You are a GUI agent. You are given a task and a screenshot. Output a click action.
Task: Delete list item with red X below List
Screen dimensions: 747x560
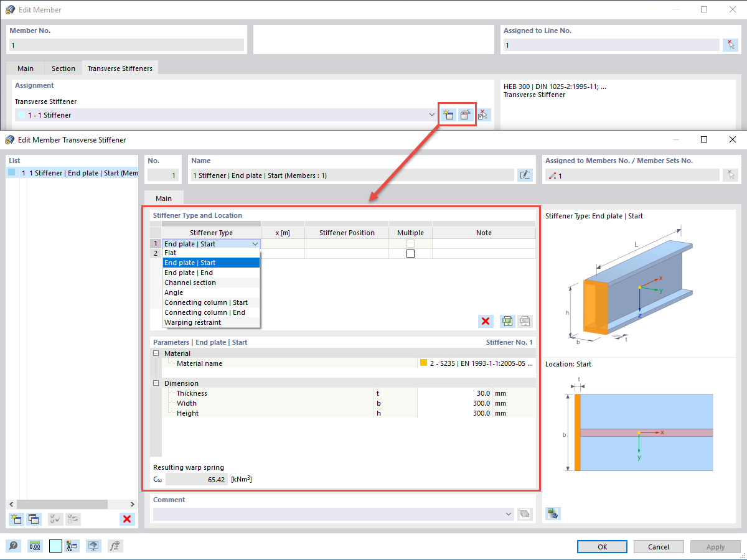pyautogui.click(x=127, y=519)
